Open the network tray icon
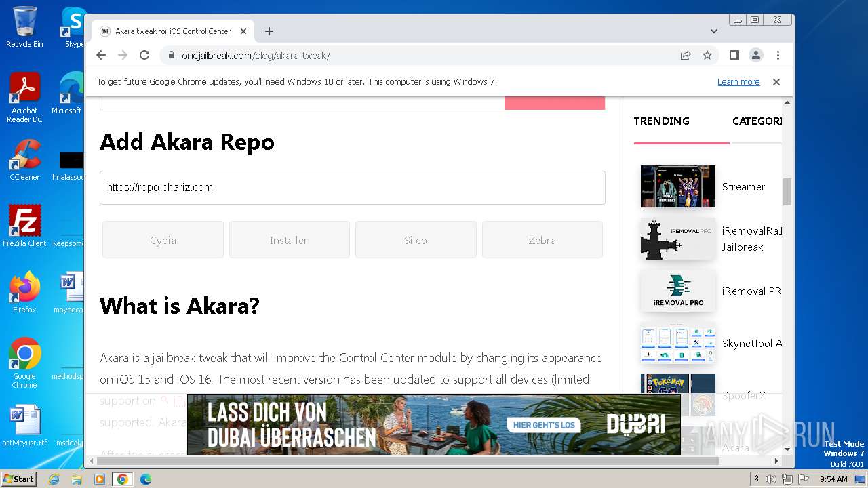 coord(787,479)
